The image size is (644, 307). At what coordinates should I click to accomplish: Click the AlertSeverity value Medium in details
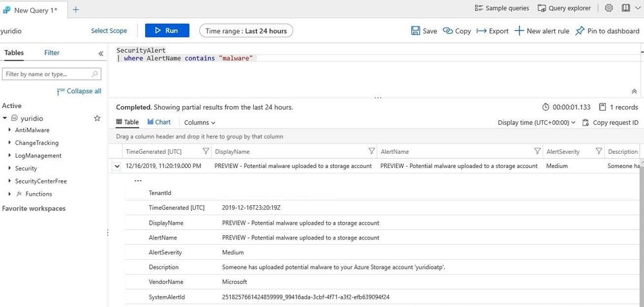coord(233,252)
